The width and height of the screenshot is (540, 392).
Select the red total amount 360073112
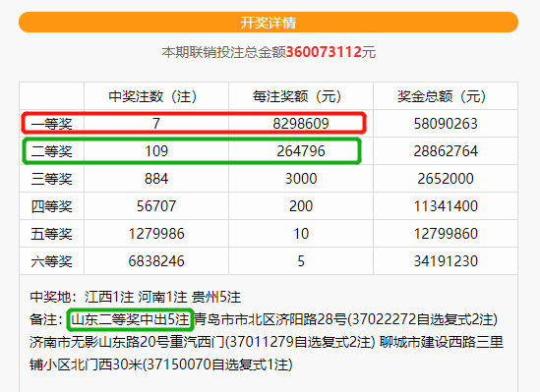coord(324,52)
